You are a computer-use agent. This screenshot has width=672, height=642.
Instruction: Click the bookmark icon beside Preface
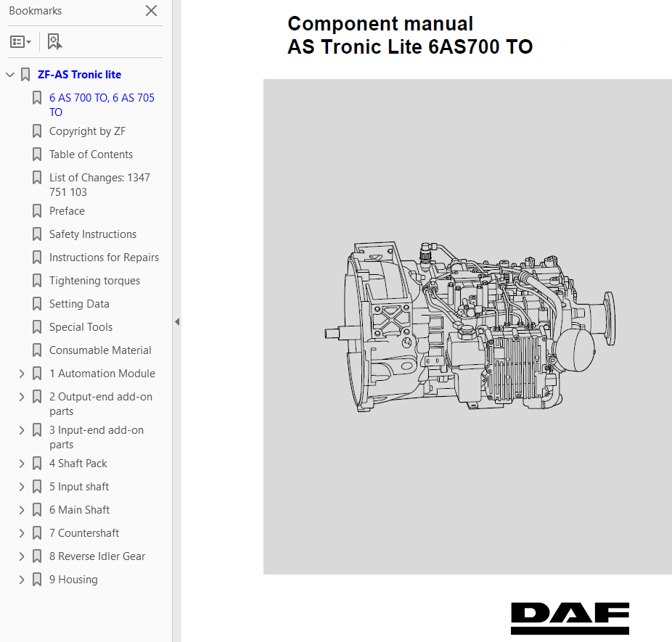pyautogui.click(x=37, y=211)
